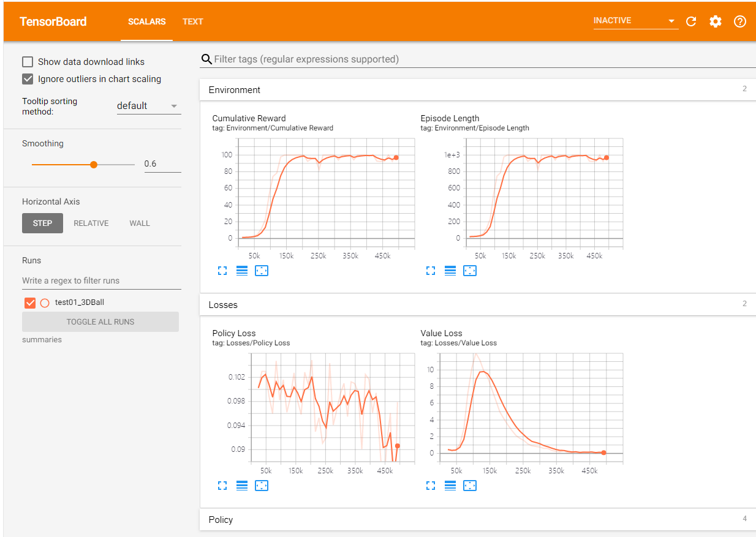Click the 'tag: Environment/Cumulative Reward' label
Viewport: 756px width, 537px height.
pos(273,129)
